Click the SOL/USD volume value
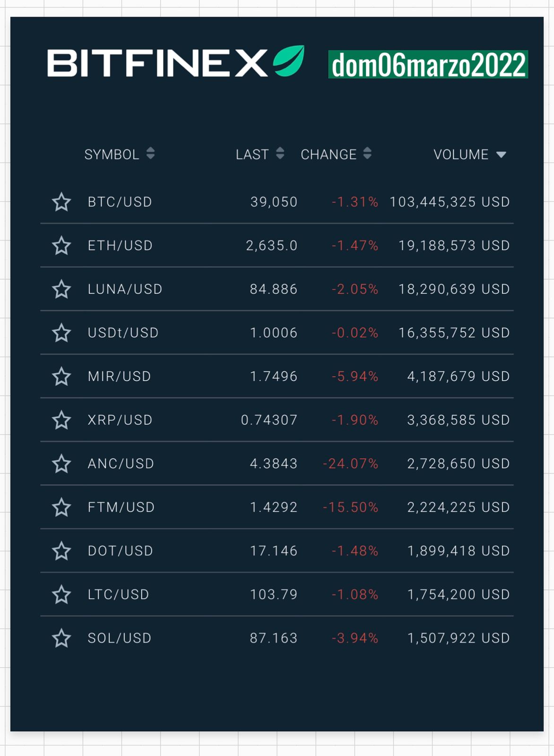 click(459, 638)
